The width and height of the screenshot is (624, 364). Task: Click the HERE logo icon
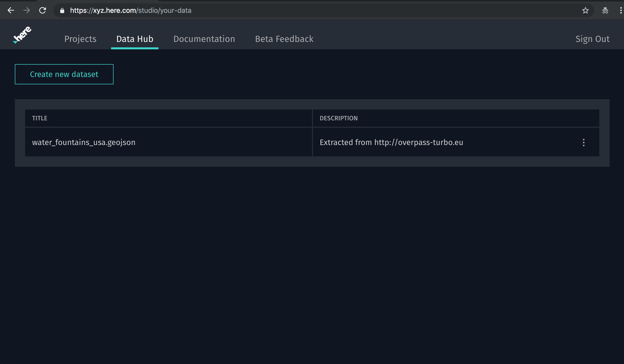tap(22, 35)
